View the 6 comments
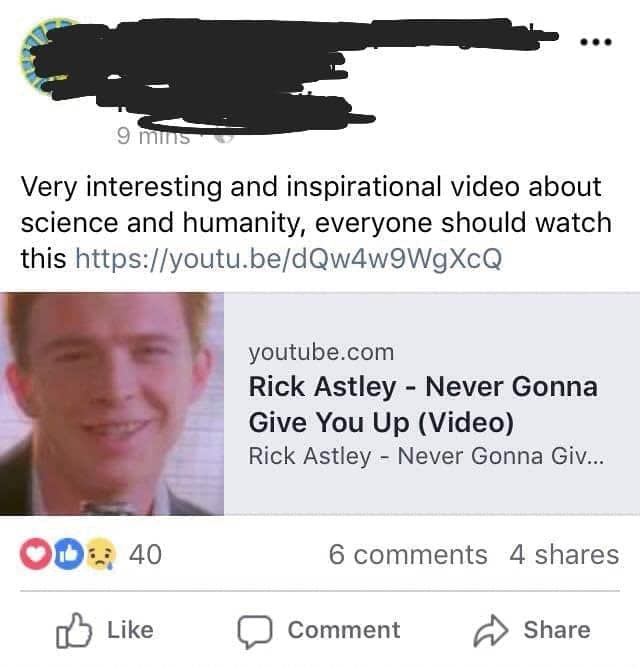640x668 pixels. pos(408,555)
